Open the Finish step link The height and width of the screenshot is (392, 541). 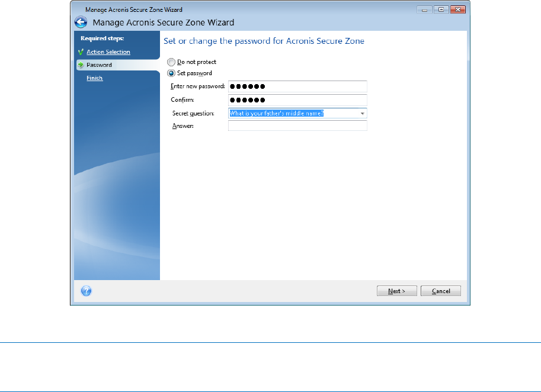[x=95, y=78]
